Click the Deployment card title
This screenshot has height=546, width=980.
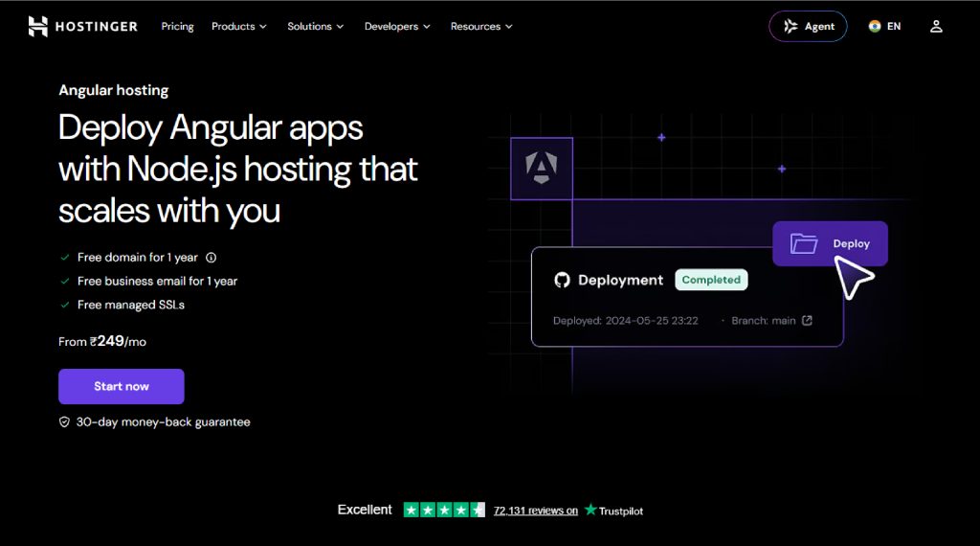(x=620, y=281)
